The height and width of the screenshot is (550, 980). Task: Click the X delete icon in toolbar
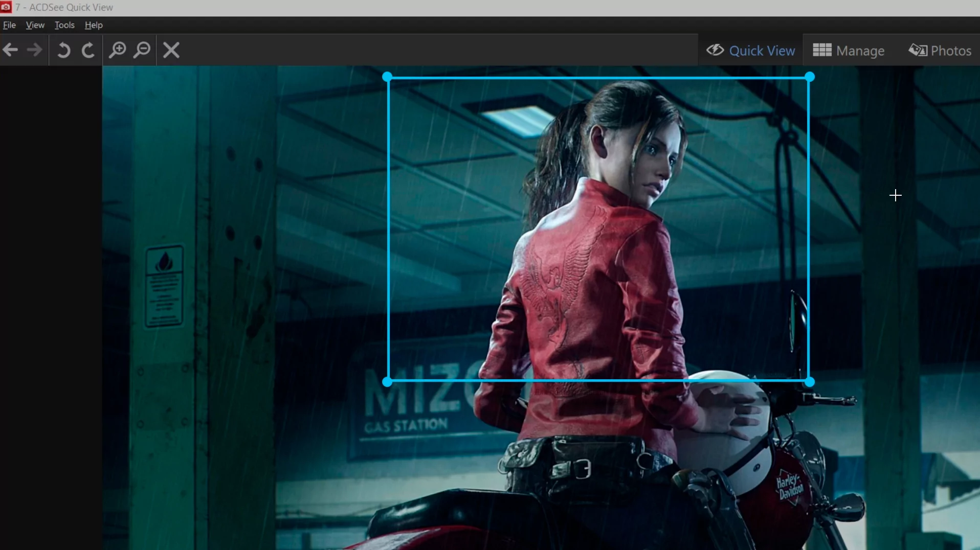point(171,50)
